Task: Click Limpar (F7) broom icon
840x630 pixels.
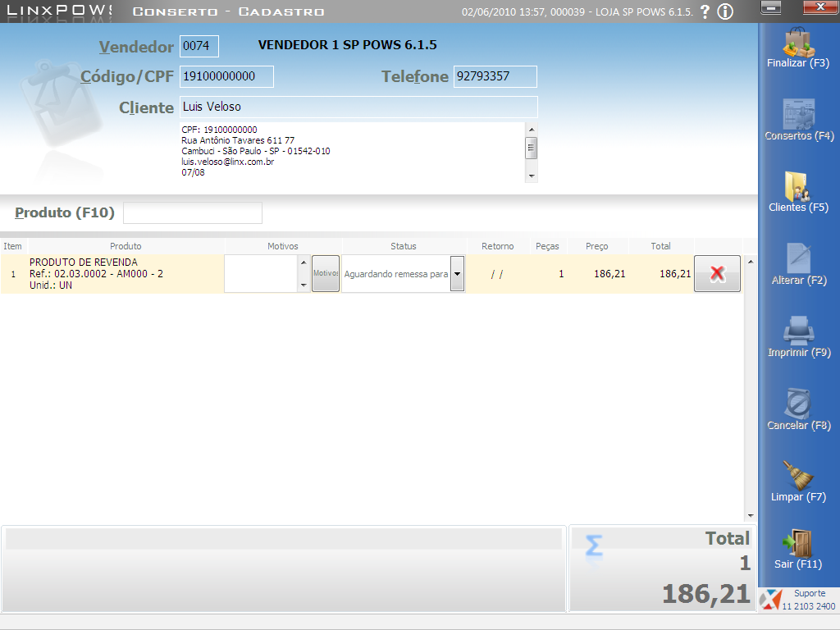Action: [797, 475]
